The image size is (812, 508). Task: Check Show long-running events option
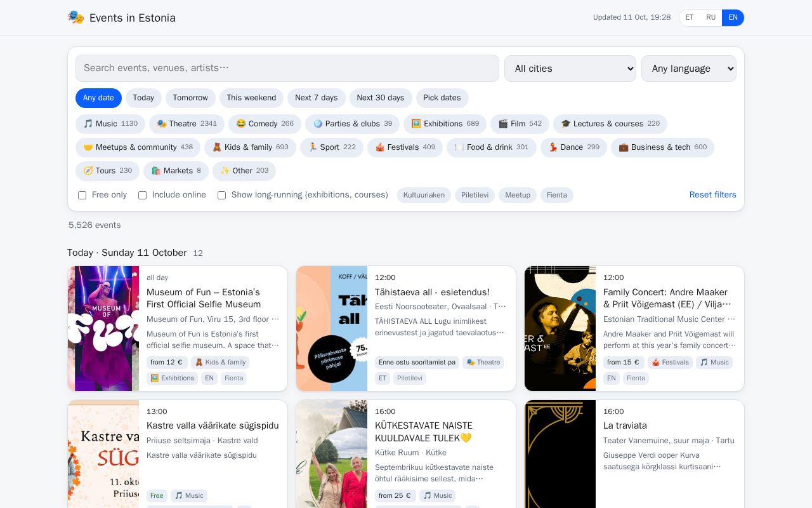(221, 196)
